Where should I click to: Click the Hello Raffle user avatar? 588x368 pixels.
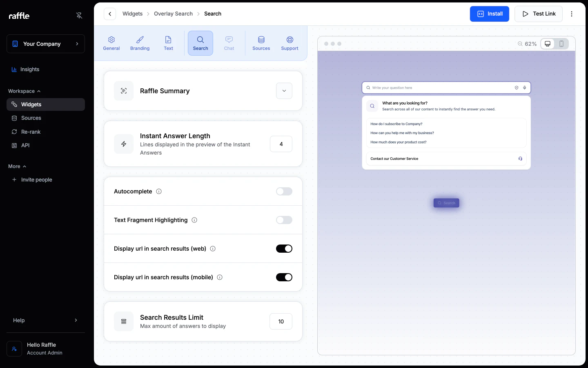coord(14,349)
